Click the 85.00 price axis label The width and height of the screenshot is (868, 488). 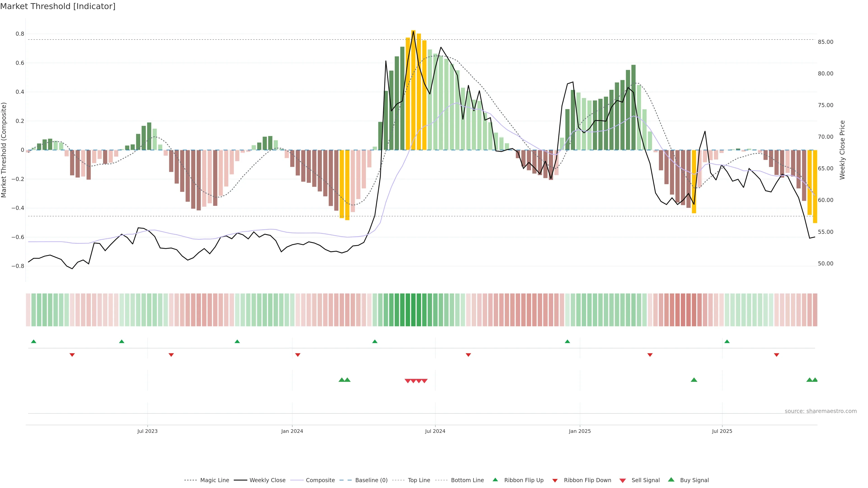pos(826,42)
